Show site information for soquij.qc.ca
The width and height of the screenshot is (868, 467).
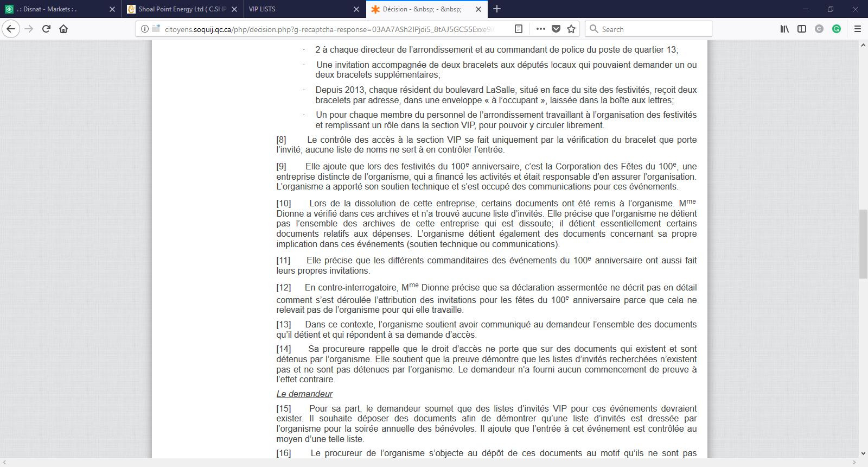(x=145, y=29)
